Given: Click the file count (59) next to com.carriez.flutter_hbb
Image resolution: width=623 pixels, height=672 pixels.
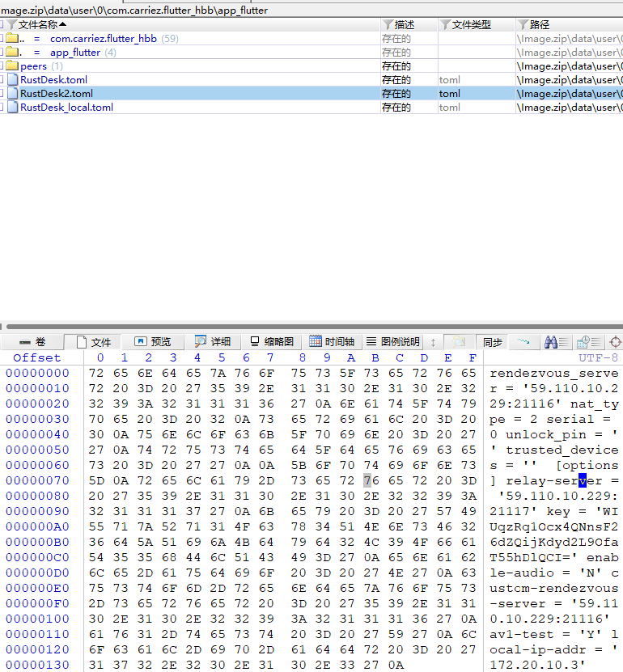Looking at the screenshot, I should (170, 39).
